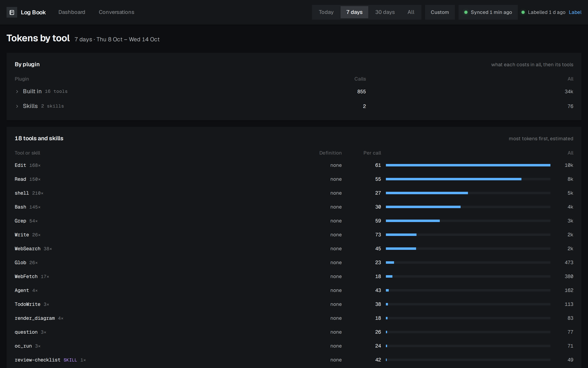The height and width of the screenshot is (368, 588).
Task: Select the question 3× row
Action: pyautogui.click(x=294, y=332)
